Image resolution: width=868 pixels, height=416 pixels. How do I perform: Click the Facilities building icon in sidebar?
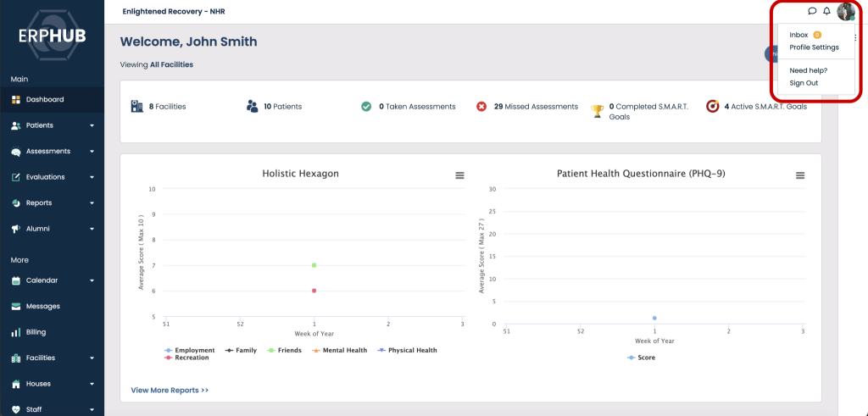click(x=16, y=358)
